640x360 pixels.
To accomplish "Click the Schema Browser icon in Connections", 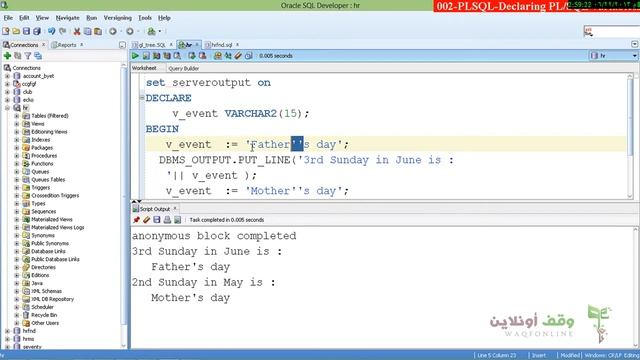I will [38, 56].
